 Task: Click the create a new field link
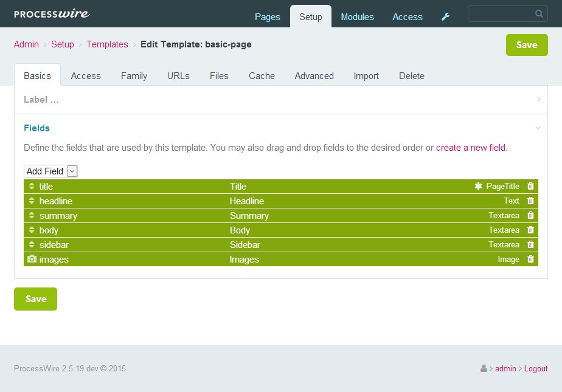click(x=471, y=148)
